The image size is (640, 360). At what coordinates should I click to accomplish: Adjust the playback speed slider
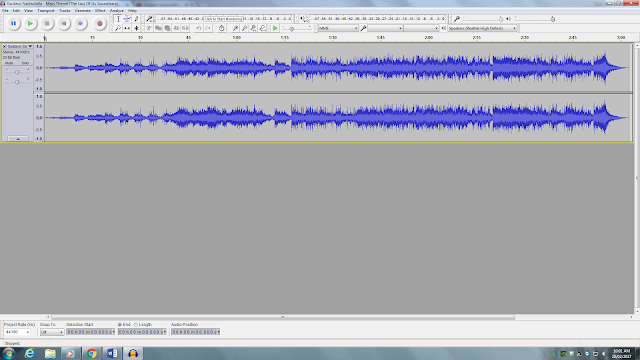(297, 29)
